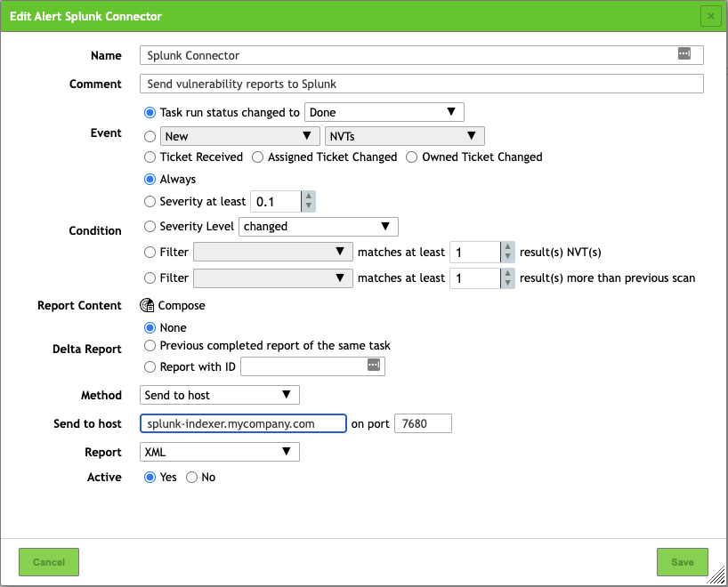This screenshot has height=587, width=728.
Task: Decrease Severity at least value
Action: pyautogui.click(x=308, y=206)
